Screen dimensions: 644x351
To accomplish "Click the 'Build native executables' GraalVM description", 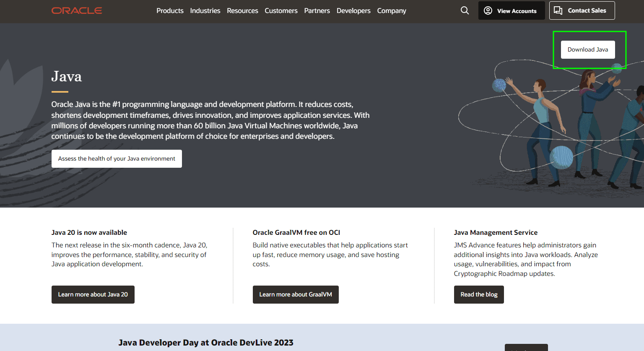I will coord(330,255).
